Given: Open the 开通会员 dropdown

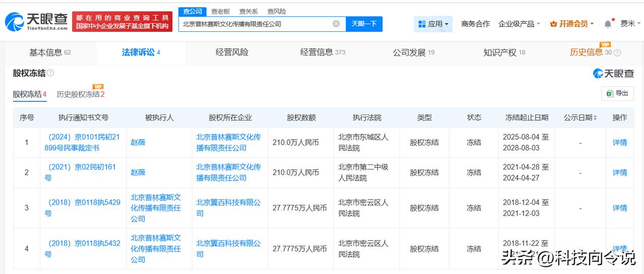Looking at the screenshot, I should coord(572,24).
